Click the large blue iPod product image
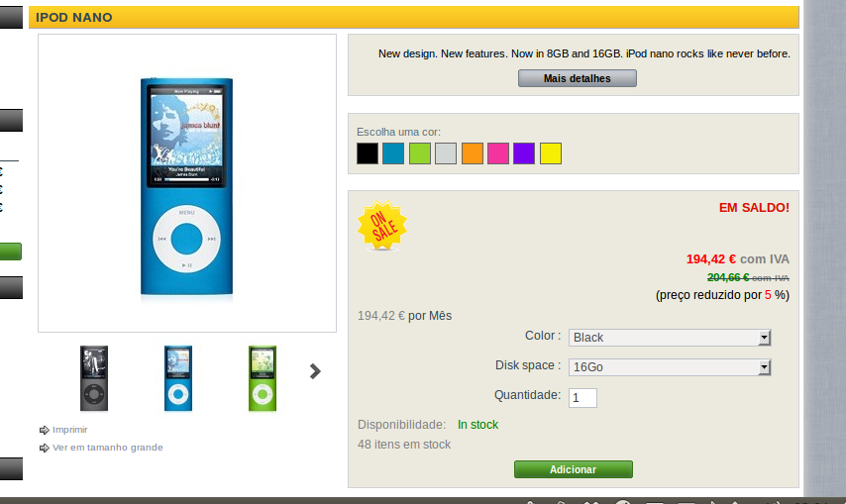 tap(186, 186)
